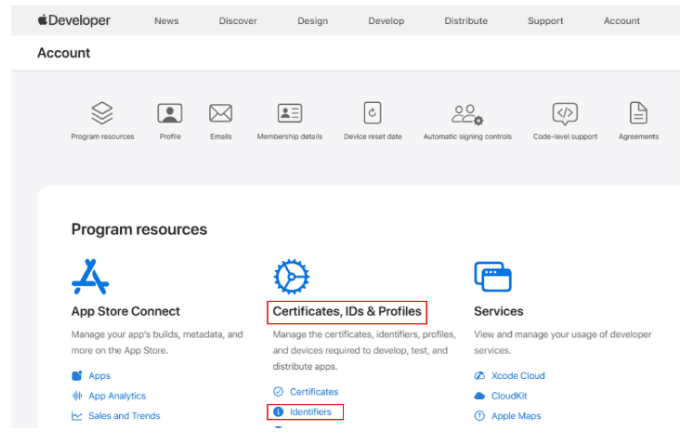Screen dimensions: 691x440
Task: Click the Services heading
Action: [x=498, y=311]
